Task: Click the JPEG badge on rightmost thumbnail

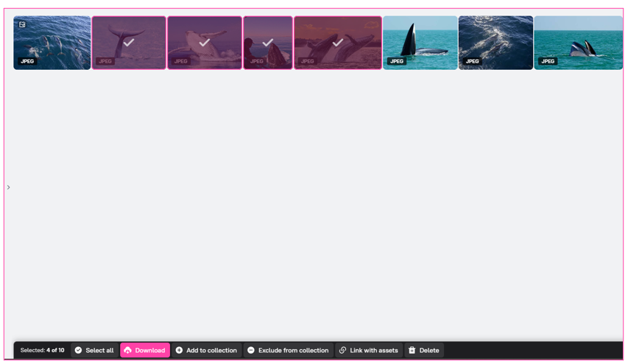Action: point(548,61)
